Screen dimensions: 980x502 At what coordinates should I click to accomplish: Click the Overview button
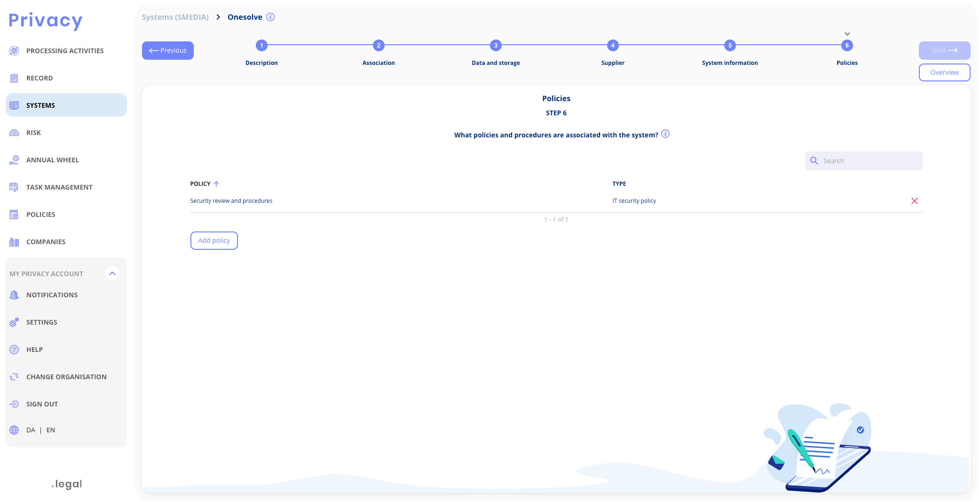[944, 72]
